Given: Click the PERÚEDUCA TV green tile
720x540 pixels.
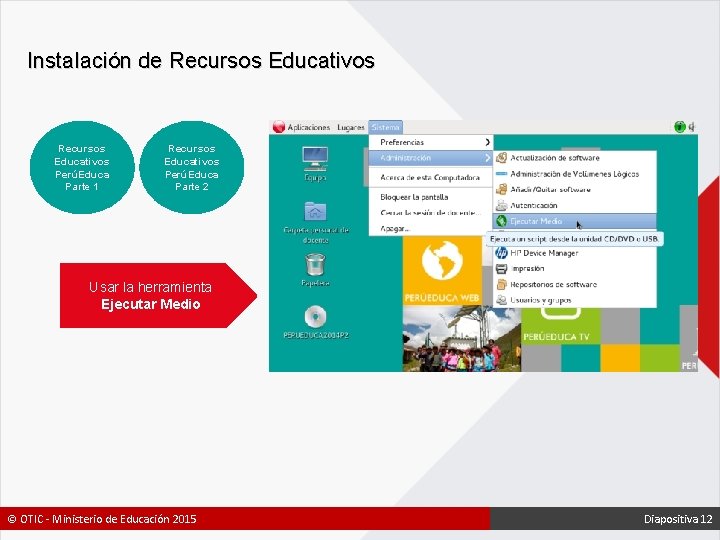Looking at the screenshot, I should (x=561, y=326).
